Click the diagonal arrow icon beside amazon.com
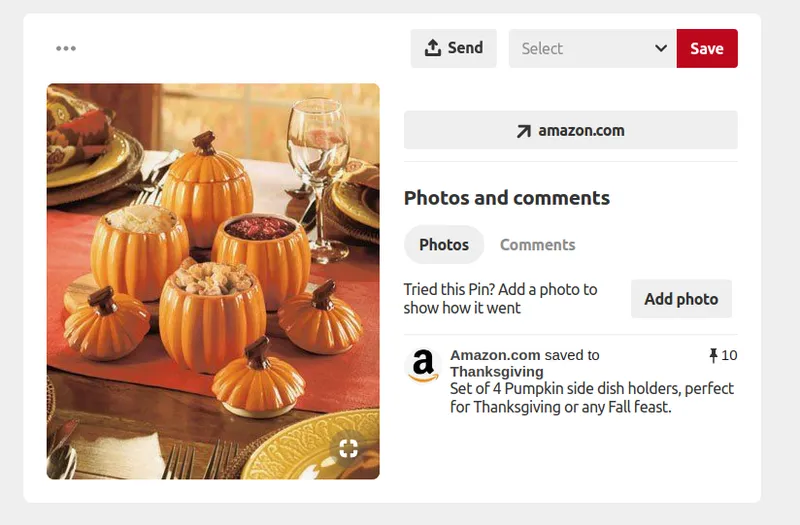Viewport: 800px width, 525px height. (x=523, y=130)
